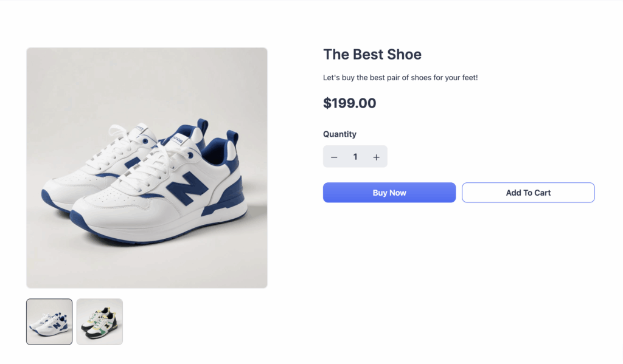The height and width of the screenshot is (364, 623).
Task: Open the second product image thumbnail
Action: tap(99, 321)
